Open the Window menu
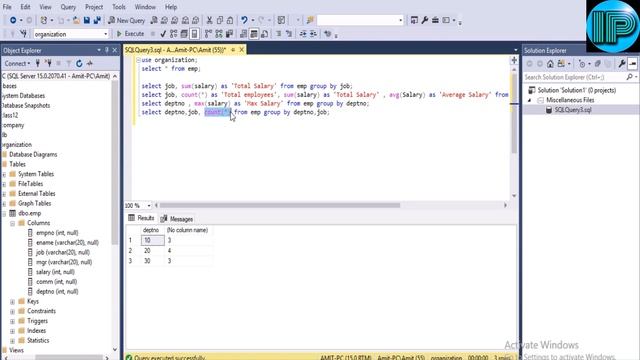This screenshot has height=360, width=640. [145, 7]
